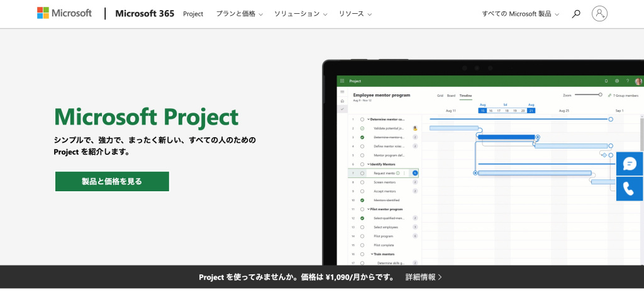Collapse the Identify Mentors group
644x302 pixels.
(x=369, y=164)
